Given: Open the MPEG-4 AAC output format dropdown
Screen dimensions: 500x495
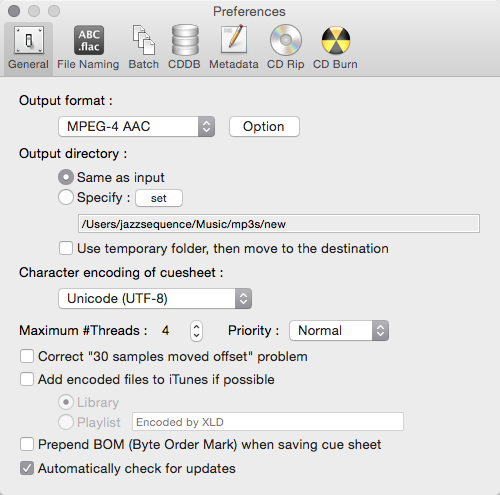Looking at the screenshot, I should [x=136, y=126].
